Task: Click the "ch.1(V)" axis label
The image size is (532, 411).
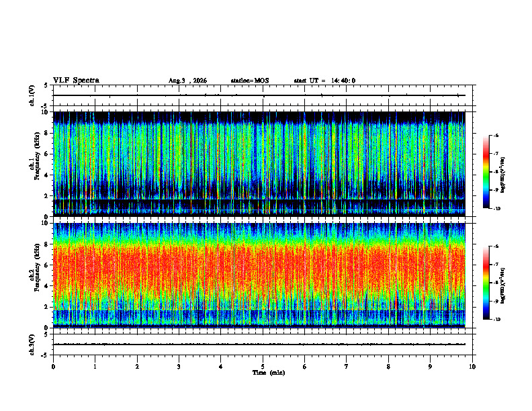Action: [32, 95]
